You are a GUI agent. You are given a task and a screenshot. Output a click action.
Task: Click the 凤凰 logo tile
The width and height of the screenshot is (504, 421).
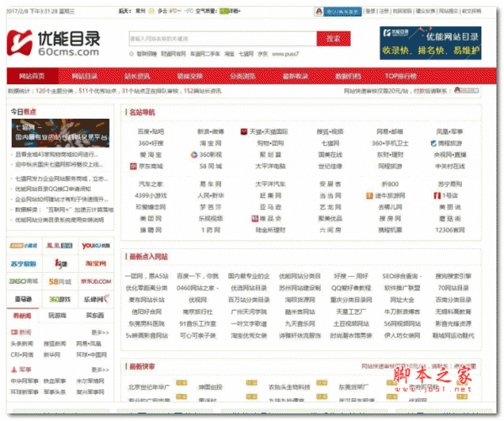click(60, 246)
